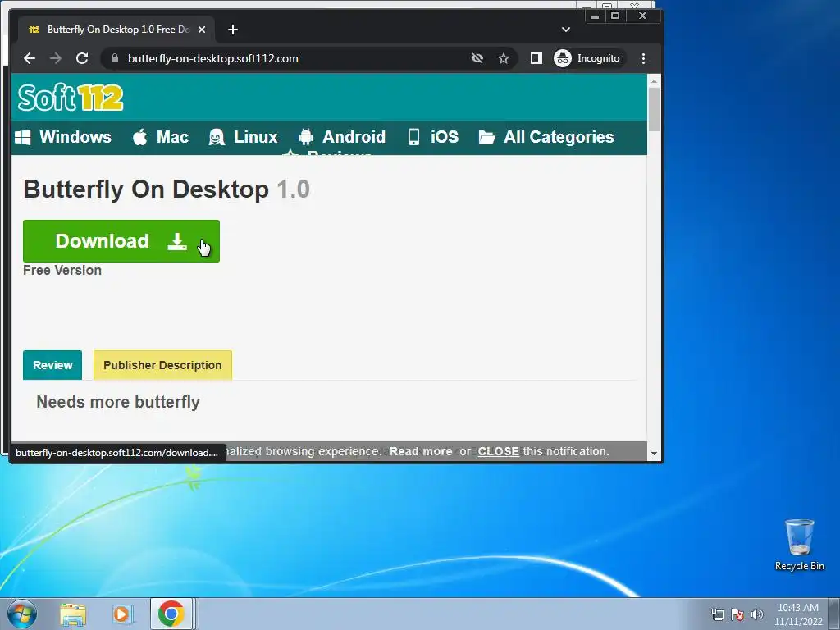Screen dimensions: 840x630
Task: Click the Incognito profile button
Action: [587, 58]
